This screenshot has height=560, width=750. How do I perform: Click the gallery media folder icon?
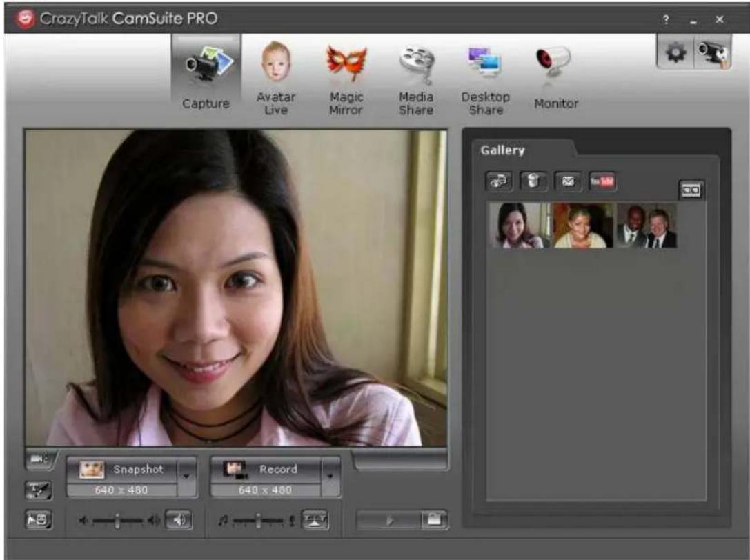pyautogui.click(x=499, y=181)
